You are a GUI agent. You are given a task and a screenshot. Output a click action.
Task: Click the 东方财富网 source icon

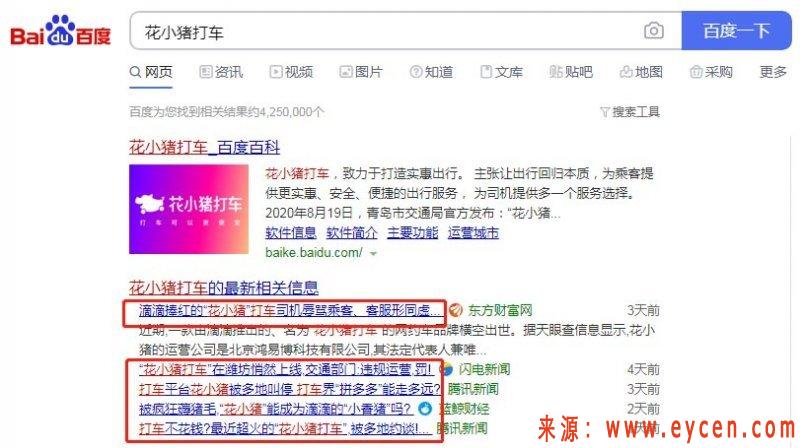(456, 310)
